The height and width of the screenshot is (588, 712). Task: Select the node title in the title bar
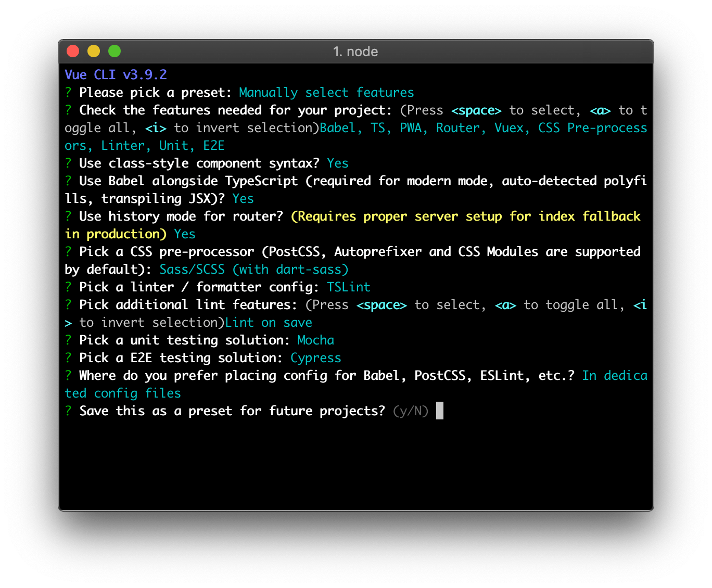pyautogui.click(x=355, y=52)
